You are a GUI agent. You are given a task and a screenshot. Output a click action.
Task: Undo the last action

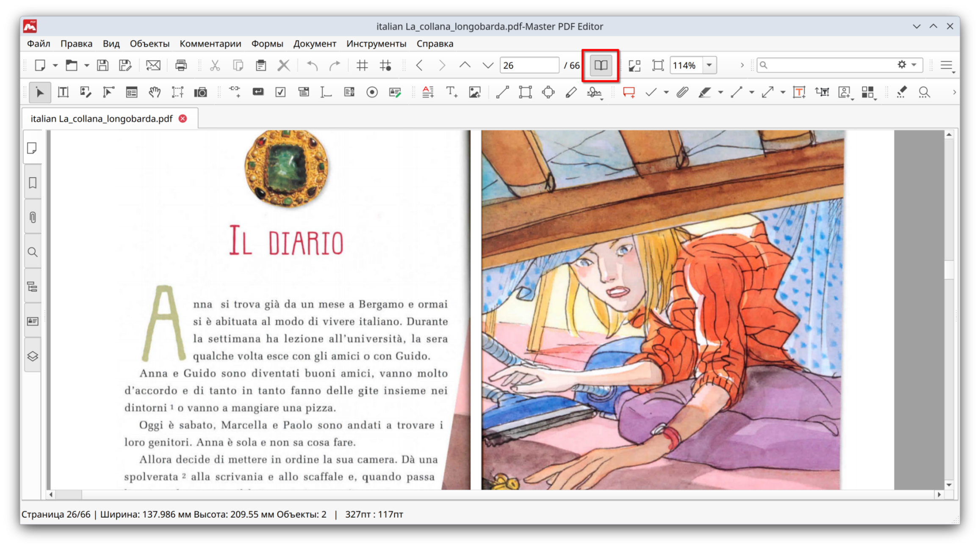(x=312, y=65)
